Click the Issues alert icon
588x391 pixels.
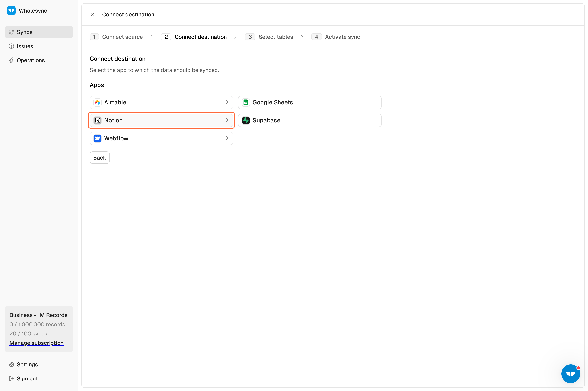[11, 46]
